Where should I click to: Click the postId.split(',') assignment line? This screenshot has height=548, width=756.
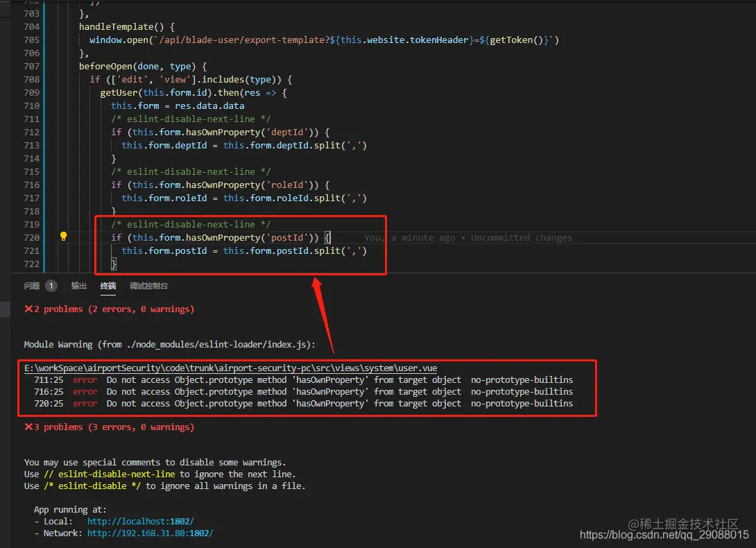(x=244, y=251)
